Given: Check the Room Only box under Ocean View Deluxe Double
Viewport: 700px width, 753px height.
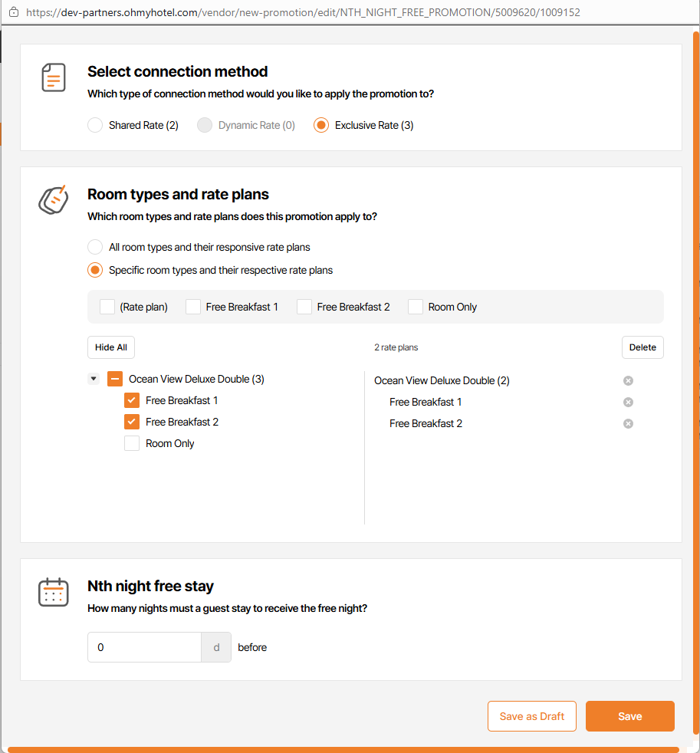Looking at the screenshot, I should 132,443.
